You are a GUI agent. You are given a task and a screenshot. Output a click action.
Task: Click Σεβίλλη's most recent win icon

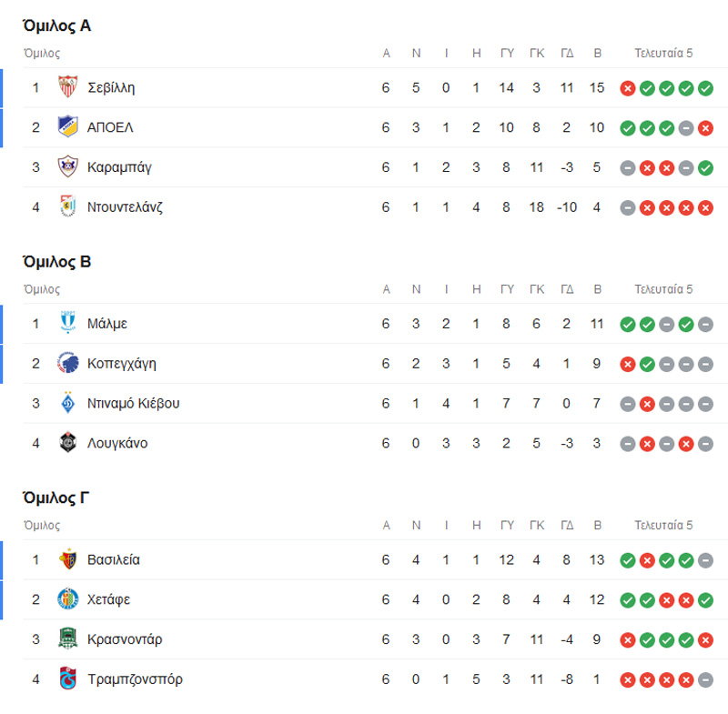coord(705,88)
